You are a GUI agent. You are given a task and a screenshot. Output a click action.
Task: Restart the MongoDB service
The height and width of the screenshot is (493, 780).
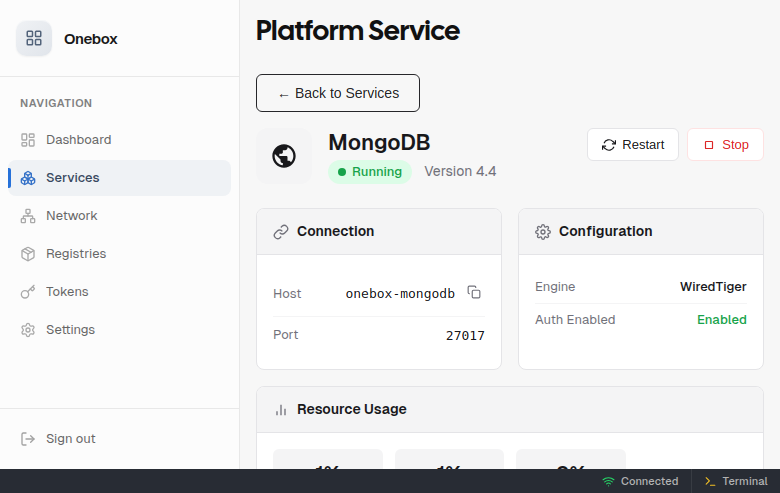pos(632,145)
